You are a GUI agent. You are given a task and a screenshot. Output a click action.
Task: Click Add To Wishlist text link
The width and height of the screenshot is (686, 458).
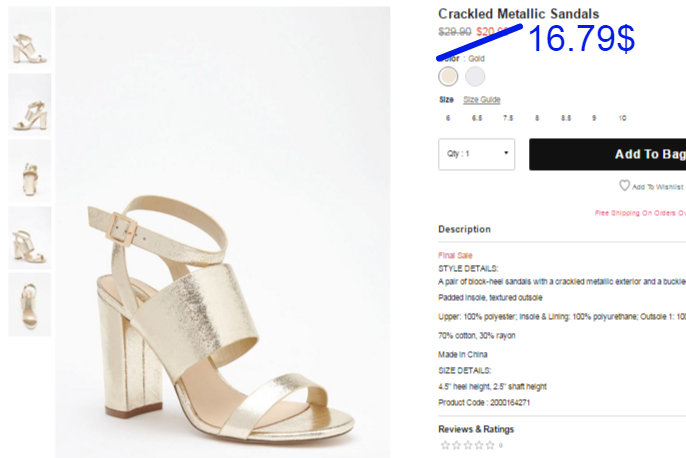click(658, 187)
